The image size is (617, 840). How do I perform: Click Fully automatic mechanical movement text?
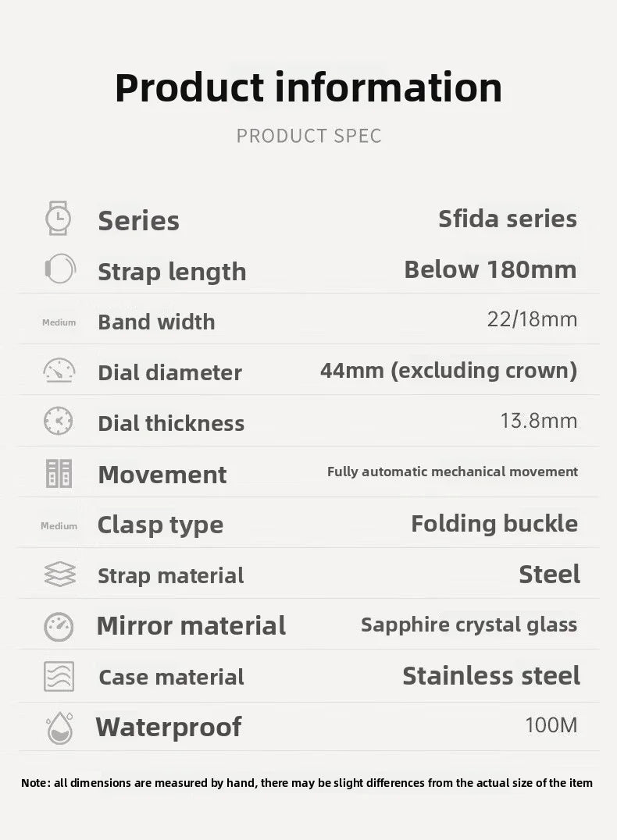coord(452,472)
